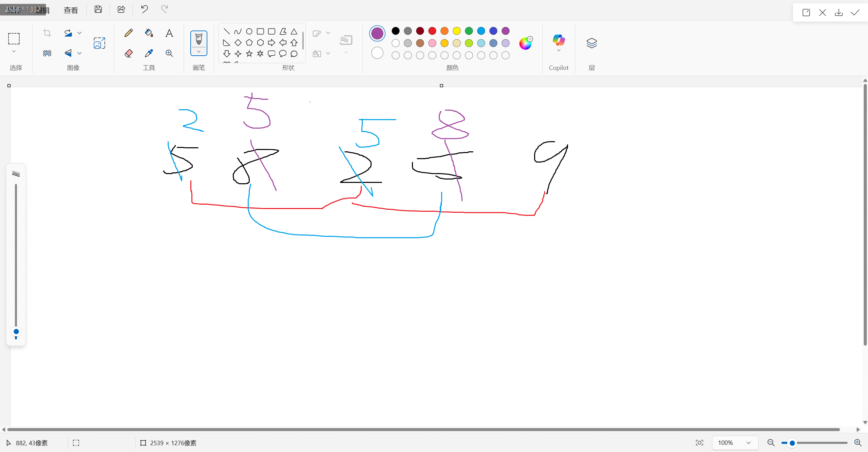
Task: Click the Crop icon
Action: [x=47, y=33]
